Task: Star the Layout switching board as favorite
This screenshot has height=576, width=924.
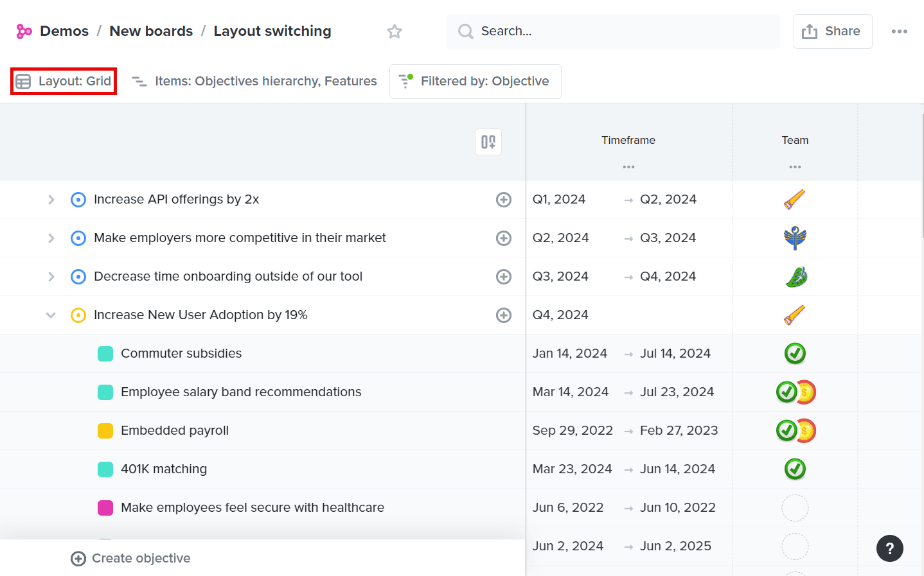Action: [x=395, y=31]
